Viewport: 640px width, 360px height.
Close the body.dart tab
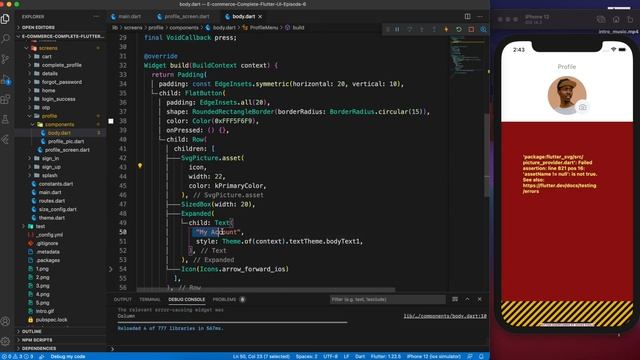pyautogui.click(x=260, y=17)
